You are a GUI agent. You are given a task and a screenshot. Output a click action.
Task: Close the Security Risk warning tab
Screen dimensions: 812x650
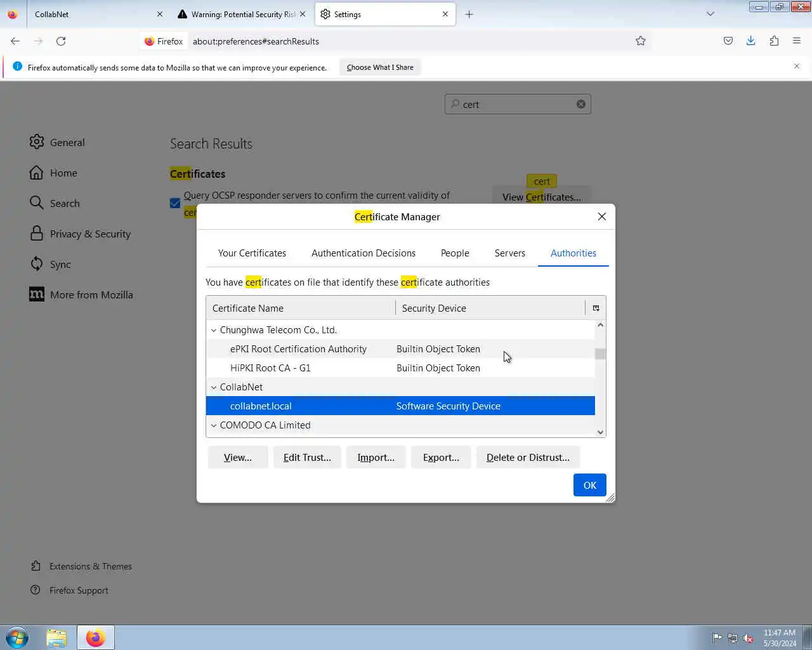click(303, 14)
